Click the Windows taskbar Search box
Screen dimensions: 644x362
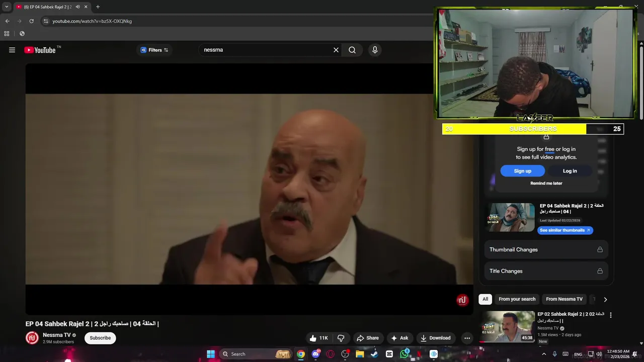click(257, 354)
